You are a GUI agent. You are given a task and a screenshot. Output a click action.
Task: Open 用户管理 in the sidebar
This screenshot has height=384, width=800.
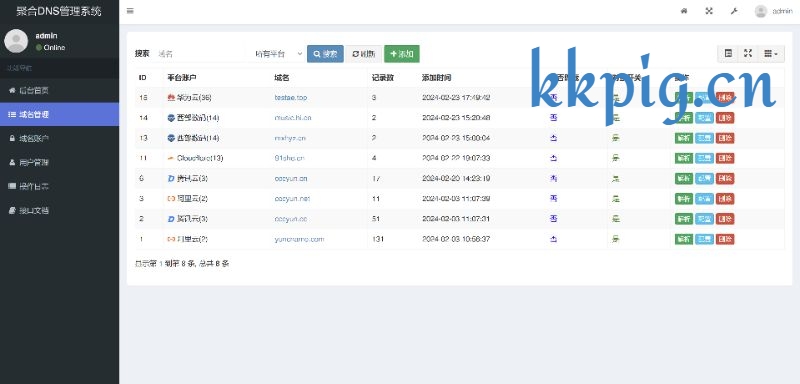59,162
